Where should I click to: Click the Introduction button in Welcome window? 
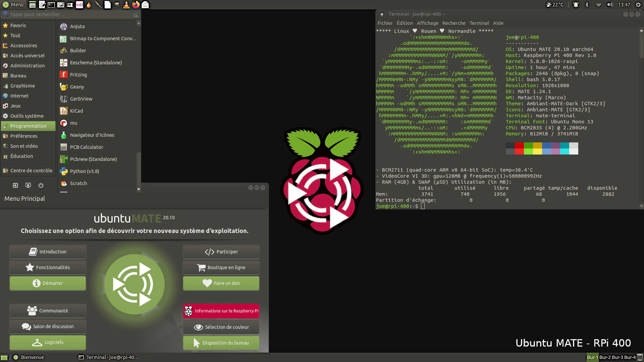pyautogui.click(x=48, y=252)
